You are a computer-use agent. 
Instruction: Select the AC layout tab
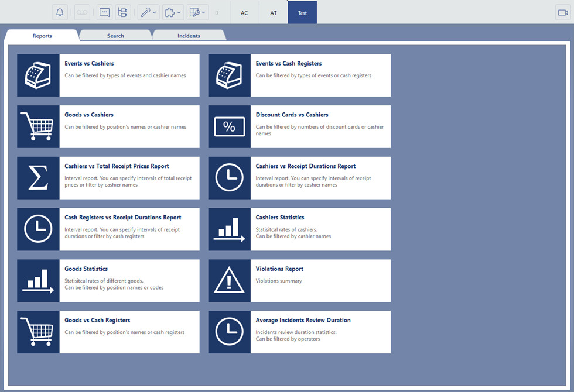click(244, 13)
